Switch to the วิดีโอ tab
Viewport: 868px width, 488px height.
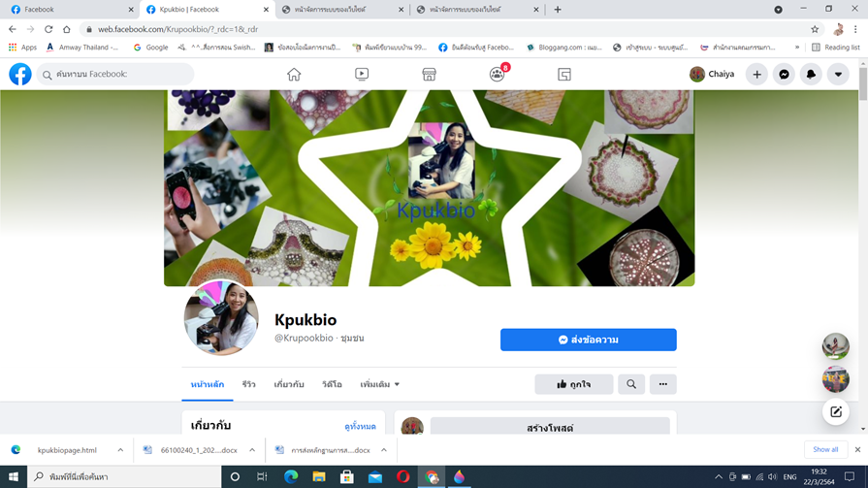pos(332,384)
